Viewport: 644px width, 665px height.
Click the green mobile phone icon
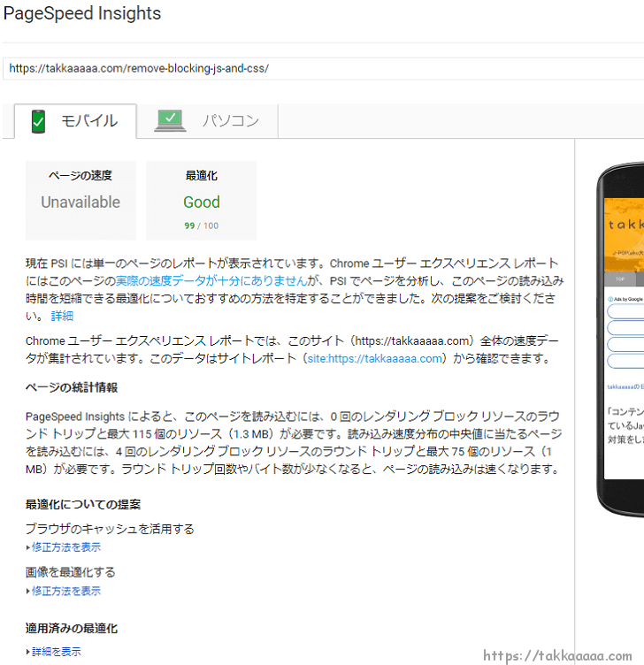click(38, 121)
